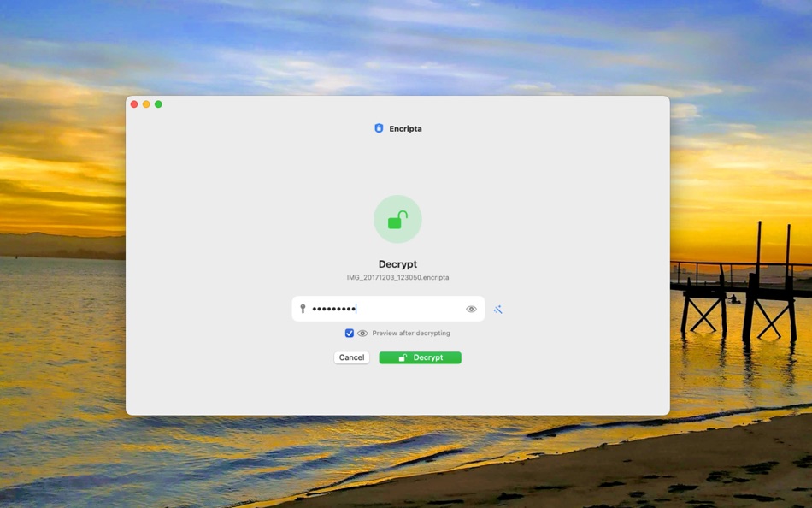
Task: Click the eye icon beside Preview after decrypting
Action: pyautogui.click(x=362, y=333)
